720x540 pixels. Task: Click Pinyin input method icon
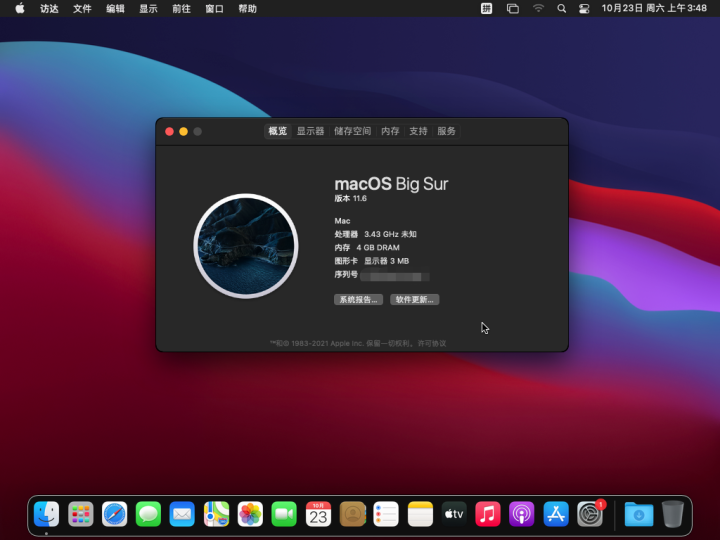486,8
